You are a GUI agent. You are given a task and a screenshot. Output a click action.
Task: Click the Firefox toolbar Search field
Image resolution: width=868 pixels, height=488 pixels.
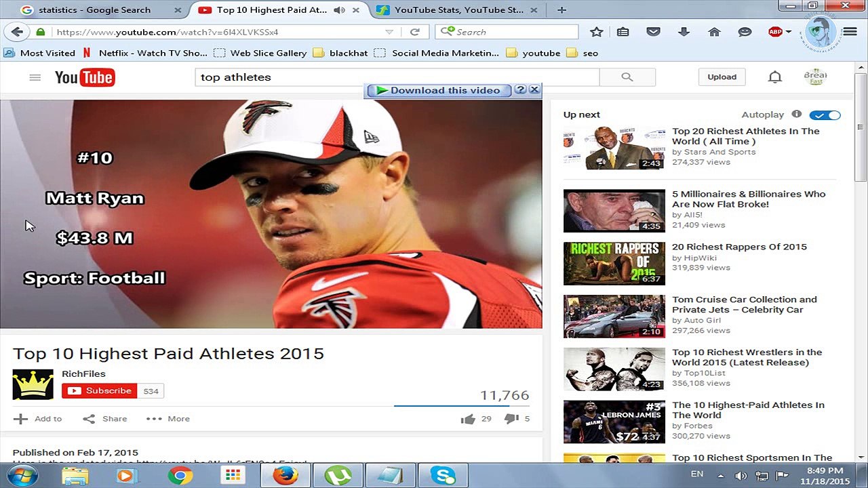[507, 32]
